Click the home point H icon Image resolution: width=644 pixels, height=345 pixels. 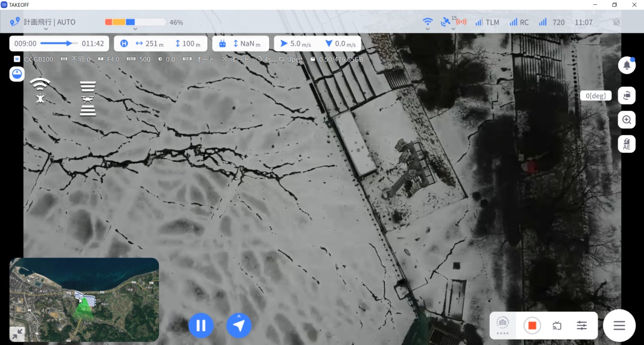coord(124,44)
